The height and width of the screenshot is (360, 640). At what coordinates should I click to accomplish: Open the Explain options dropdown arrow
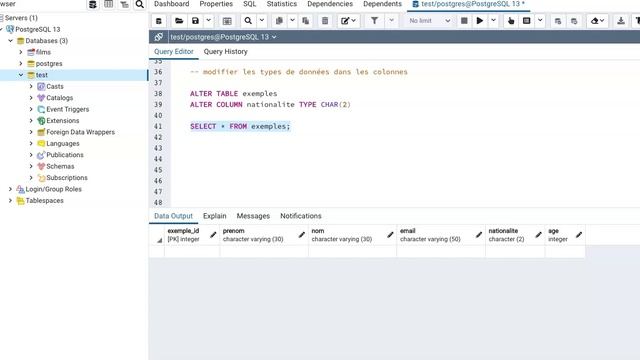click(x=540, y=21)
